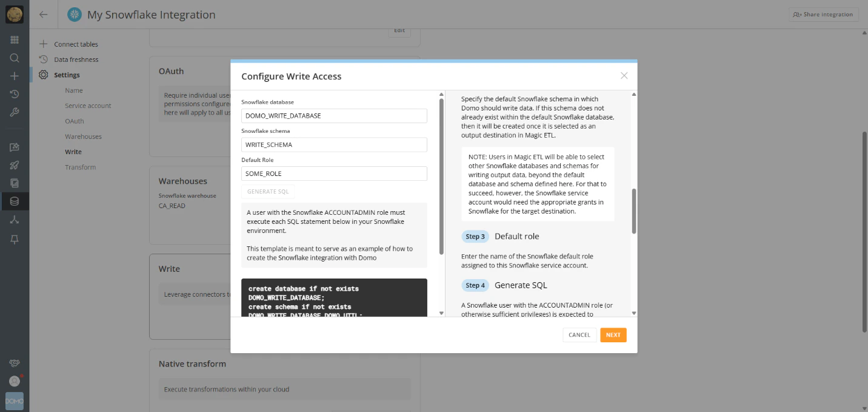The width and height of the screenshot is (868, 412).
Task: Open the wrench tools icon in sidebar
Action: pyautogui.click(x=15, y=112)
